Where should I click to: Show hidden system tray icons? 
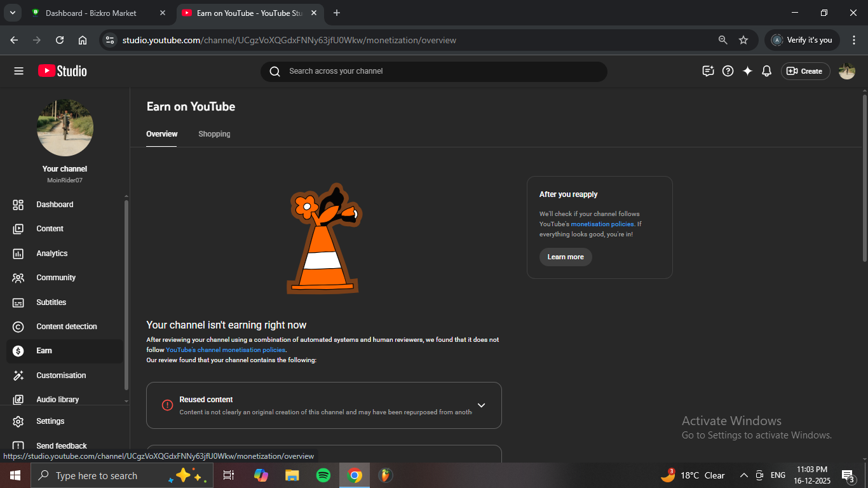[x=743, y=475]
